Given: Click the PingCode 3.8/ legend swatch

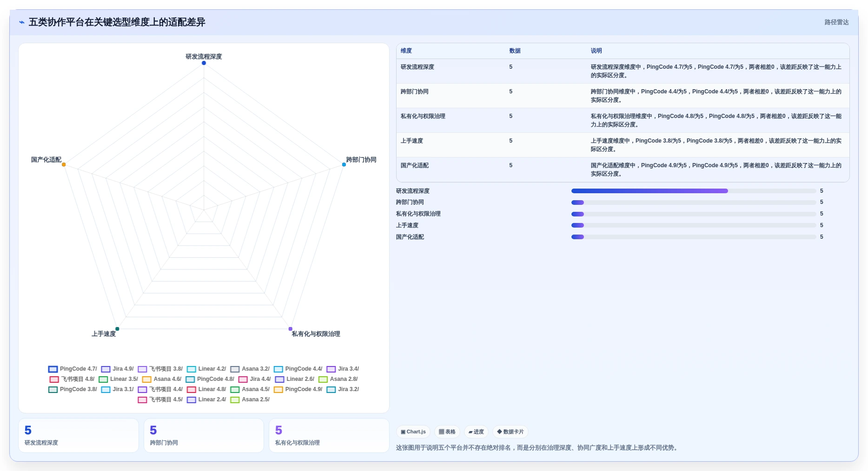Looking at the screenshot, I should 53,390.
